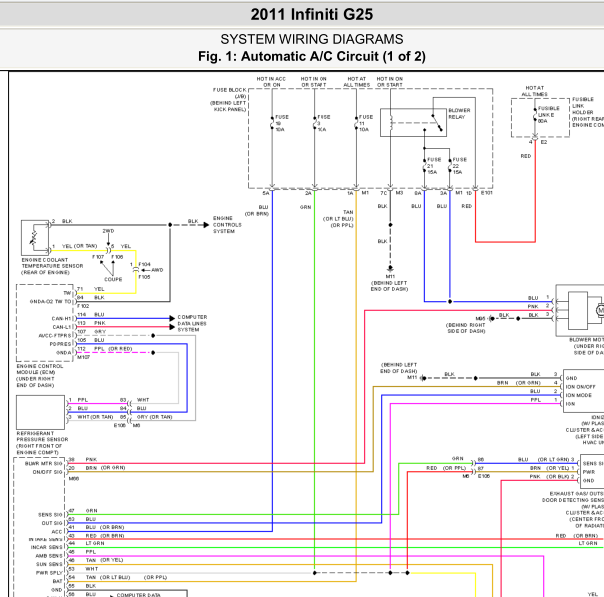Click 'COMPUTER DATA LINES SYSTEM' beside CAN lines
This screenshot has height=597, width=604.
[192, 323]
